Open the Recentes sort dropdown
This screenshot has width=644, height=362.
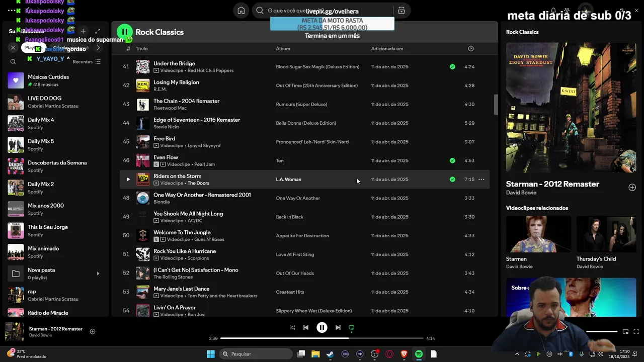87,62
